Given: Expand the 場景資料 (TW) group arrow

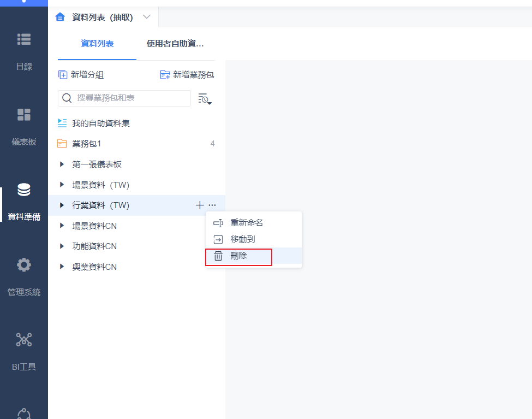Looking at the screenshot, I should point(62,185).
